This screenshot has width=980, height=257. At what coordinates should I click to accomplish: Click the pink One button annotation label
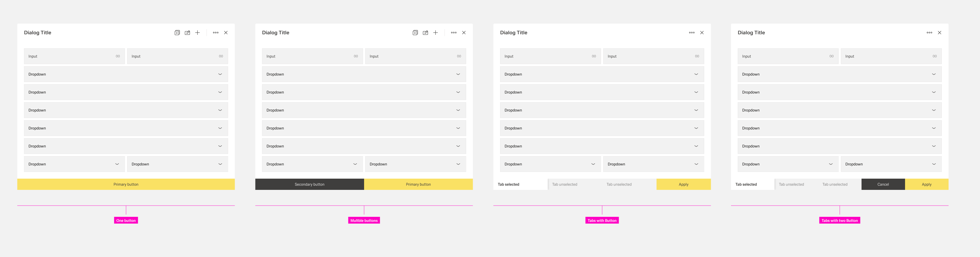pos(126,220)
